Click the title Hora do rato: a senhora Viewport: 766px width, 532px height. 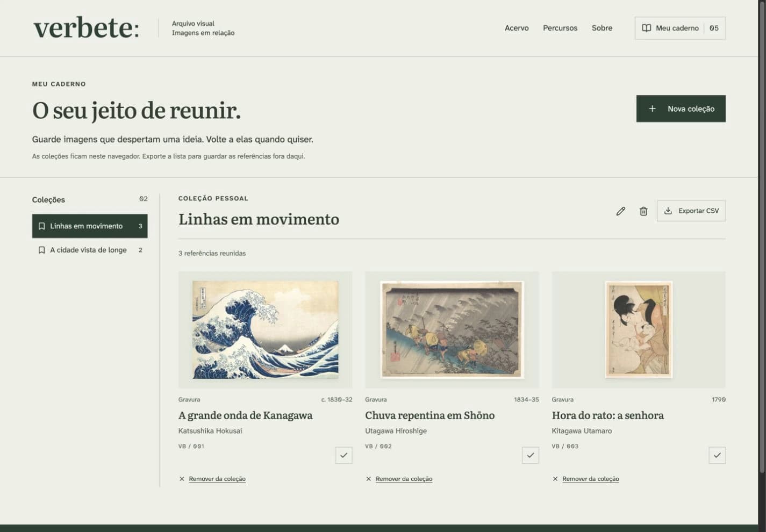607,415
